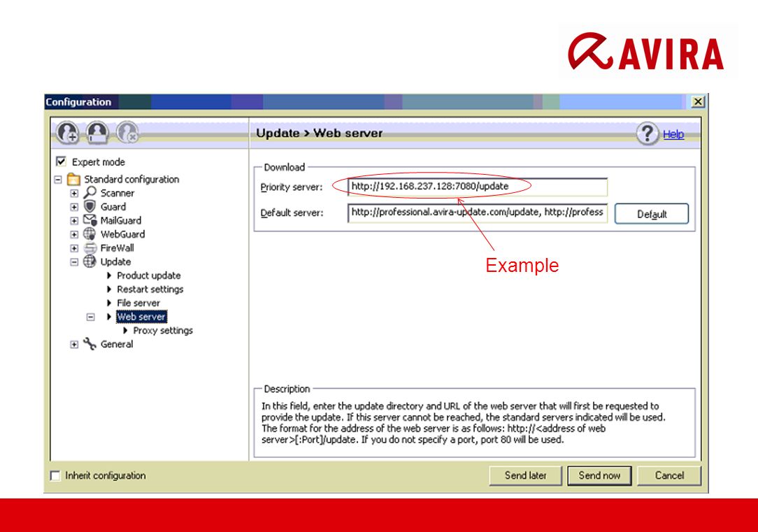758x532 pixels.
Task: Click the Scanner magnifier icon
Action: 90,192
